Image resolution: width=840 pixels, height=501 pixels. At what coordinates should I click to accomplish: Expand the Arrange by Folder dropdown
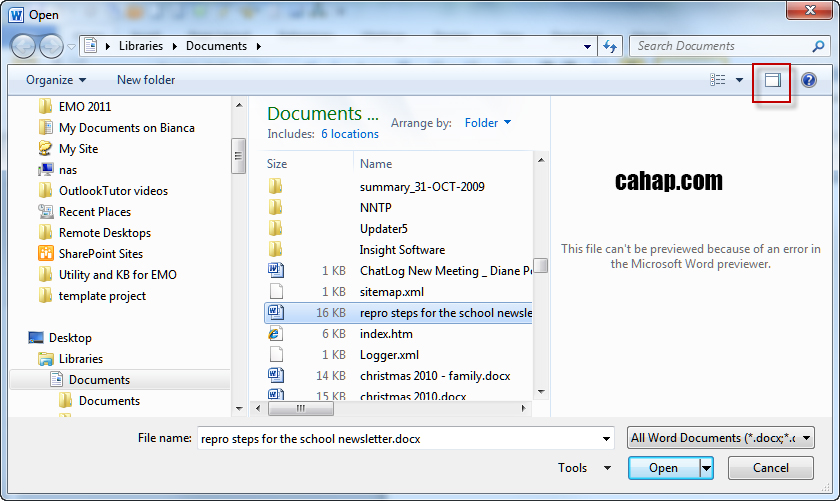488,123
